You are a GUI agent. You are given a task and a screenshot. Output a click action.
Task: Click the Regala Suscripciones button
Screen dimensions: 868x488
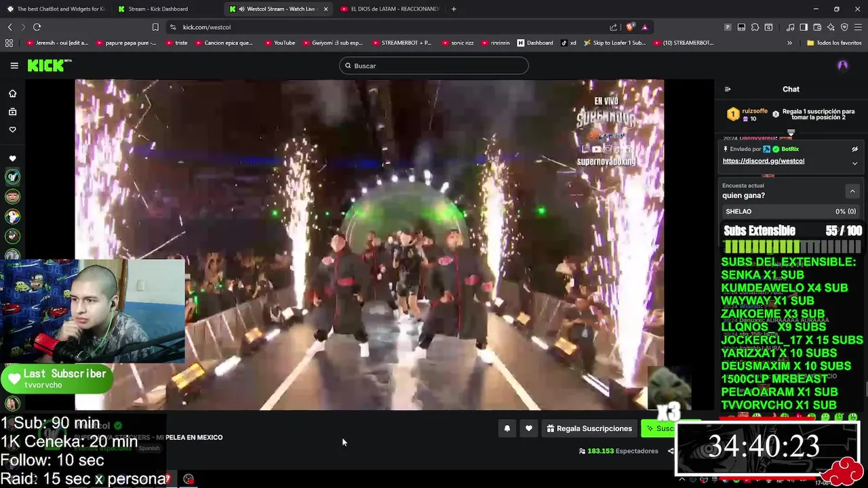589,428
